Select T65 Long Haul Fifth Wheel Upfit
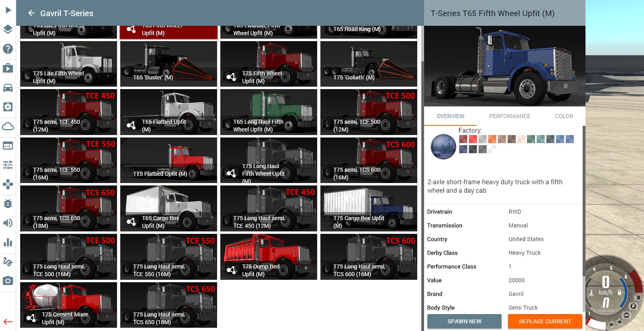 click(269, 112)
